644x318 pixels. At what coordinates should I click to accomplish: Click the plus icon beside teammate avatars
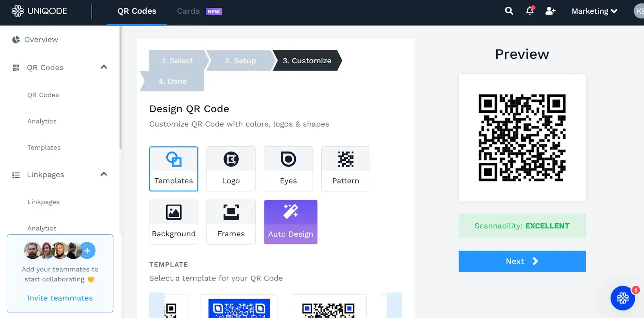[87, 251]
